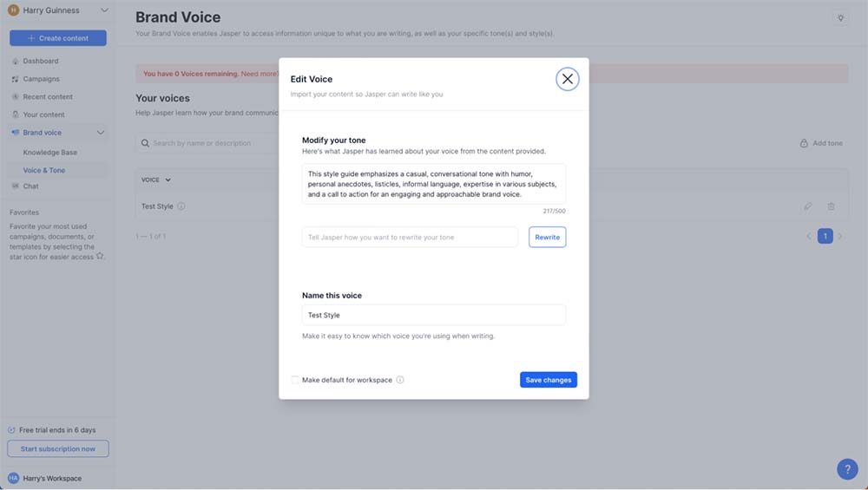Click the pencil edit icon for Test Style

pos(807,206)
